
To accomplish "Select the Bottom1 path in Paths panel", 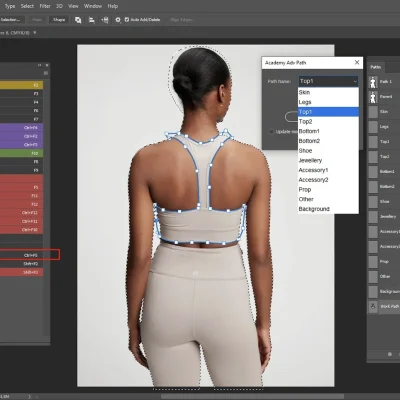I will tap(384, 171).
